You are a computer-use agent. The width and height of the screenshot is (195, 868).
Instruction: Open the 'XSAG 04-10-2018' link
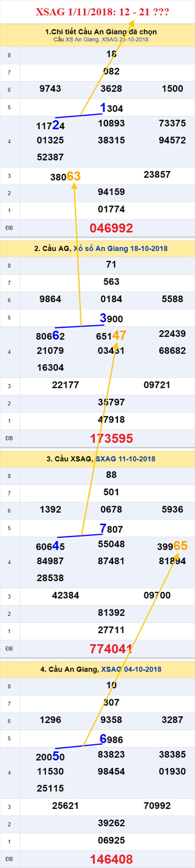(131, 669)
